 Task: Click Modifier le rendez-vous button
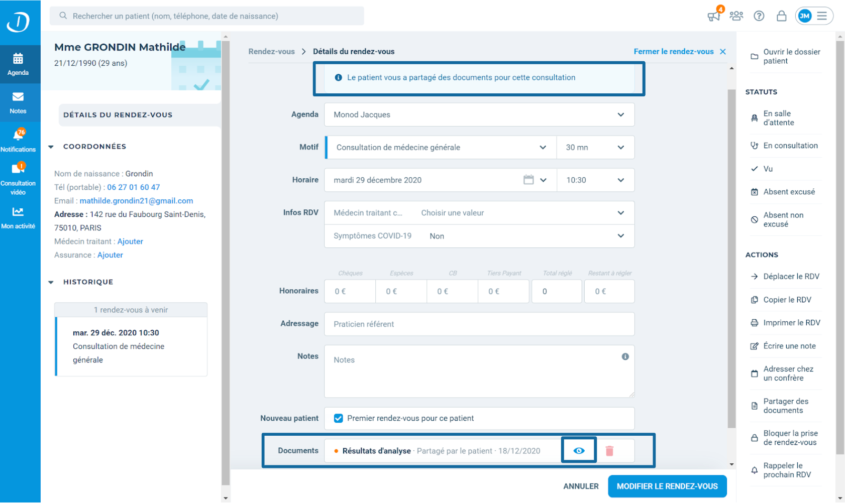(x=667, y=486)
